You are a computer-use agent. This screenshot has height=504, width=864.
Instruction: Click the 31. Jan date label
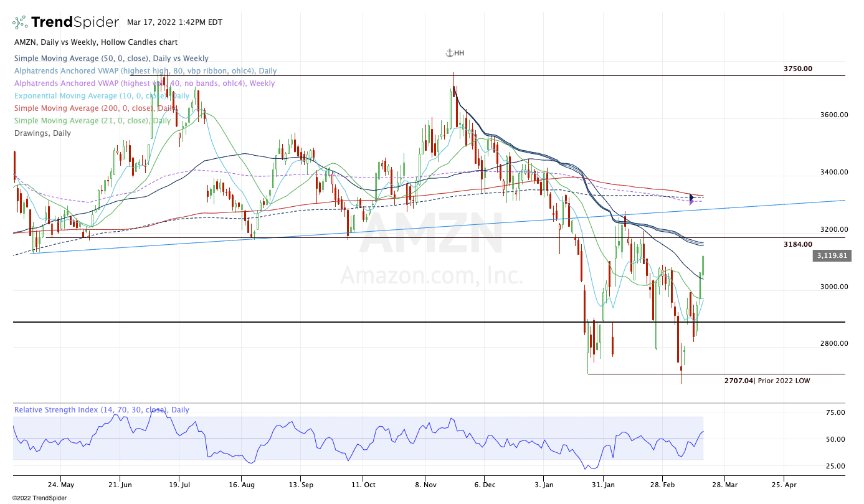(603, 484)
